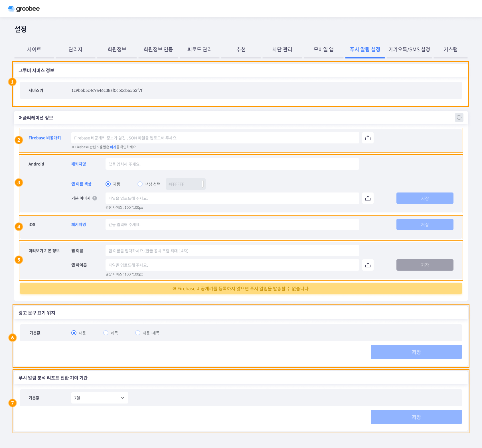This screenshot has width=482, height=448.
Task: Click the 앱 이름 preview input field
Action: click(232, 251)
